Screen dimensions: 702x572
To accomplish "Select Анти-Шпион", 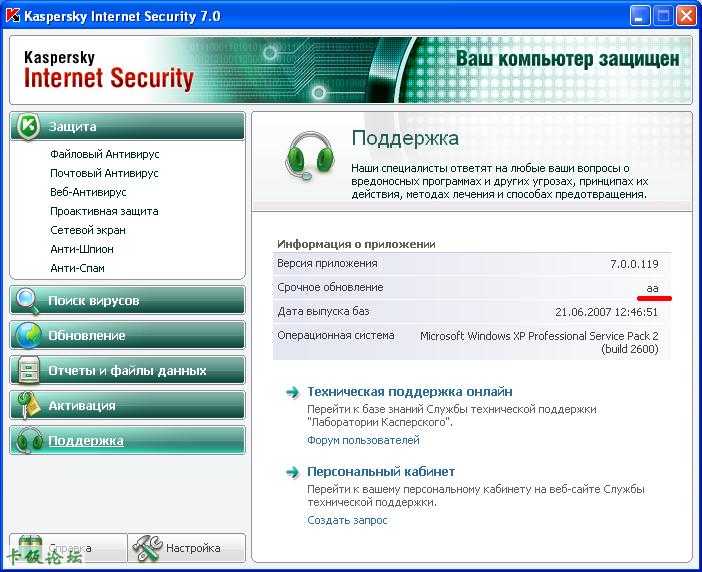I will coord(81,249).
